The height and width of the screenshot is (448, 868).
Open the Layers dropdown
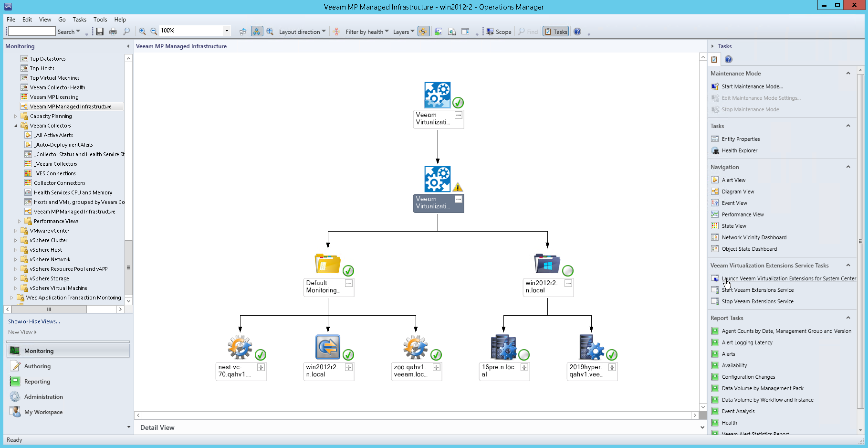pyautogui.click(x=404, y=32)
